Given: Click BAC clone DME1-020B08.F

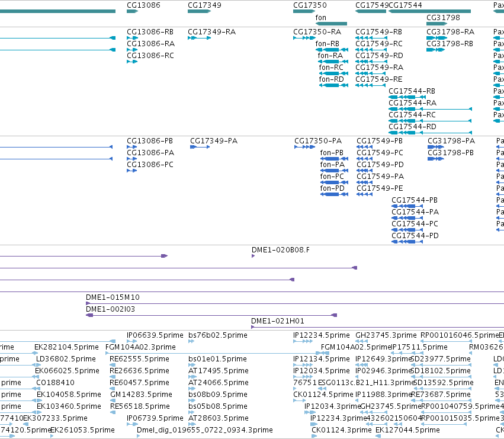Looking at the screenshot, I should (x=281, y=250).
